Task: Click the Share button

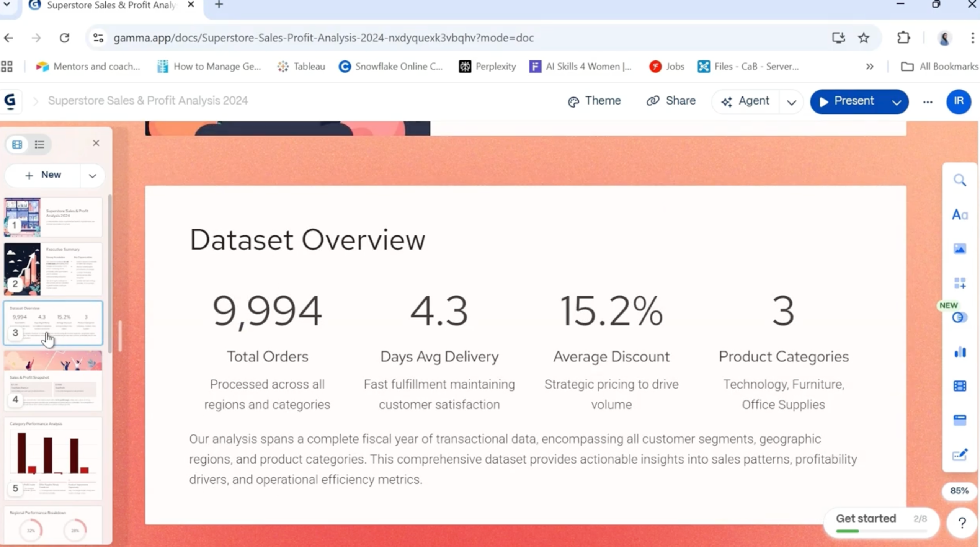Action: pos(671,101)
